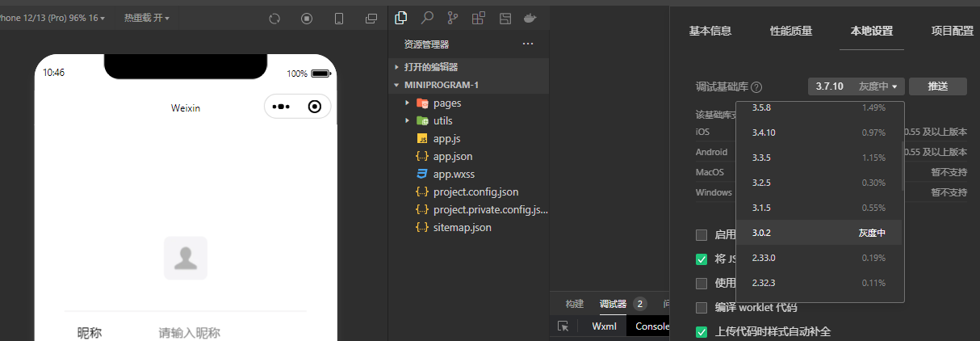Select version 3.2.5 in the list

click(818, 183)
